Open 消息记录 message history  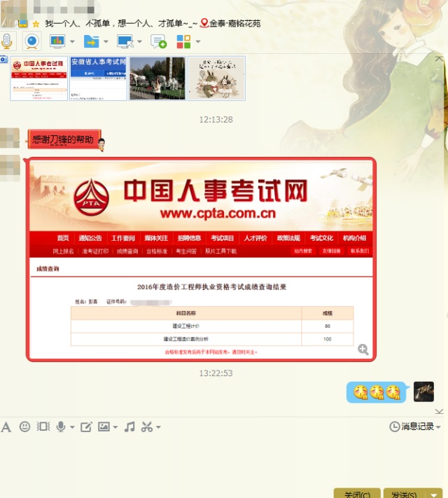pos(412,427)
